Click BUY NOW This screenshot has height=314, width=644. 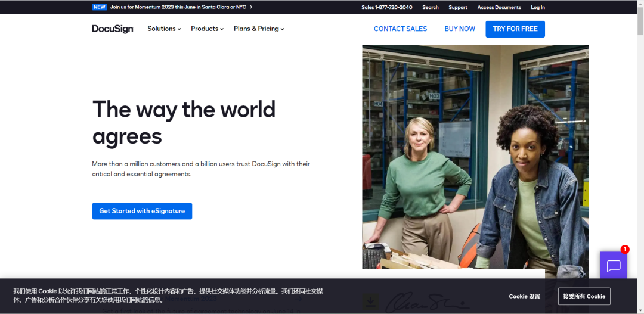click(460, 29)
